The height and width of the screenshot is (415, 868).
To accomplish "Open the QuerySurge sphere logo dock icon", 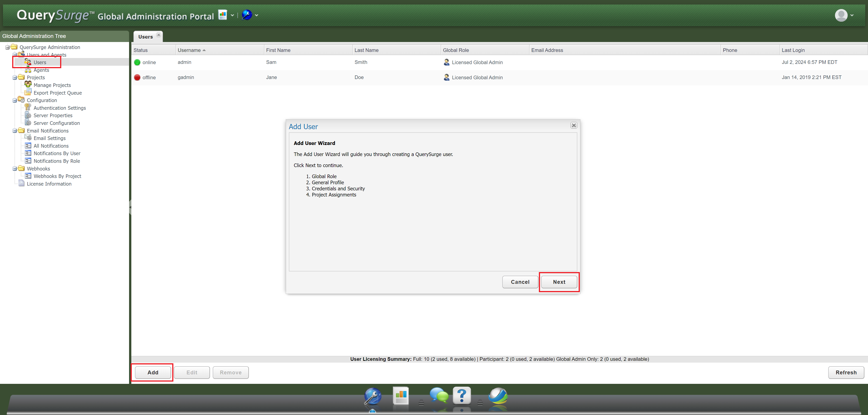I will coord(498,396).
